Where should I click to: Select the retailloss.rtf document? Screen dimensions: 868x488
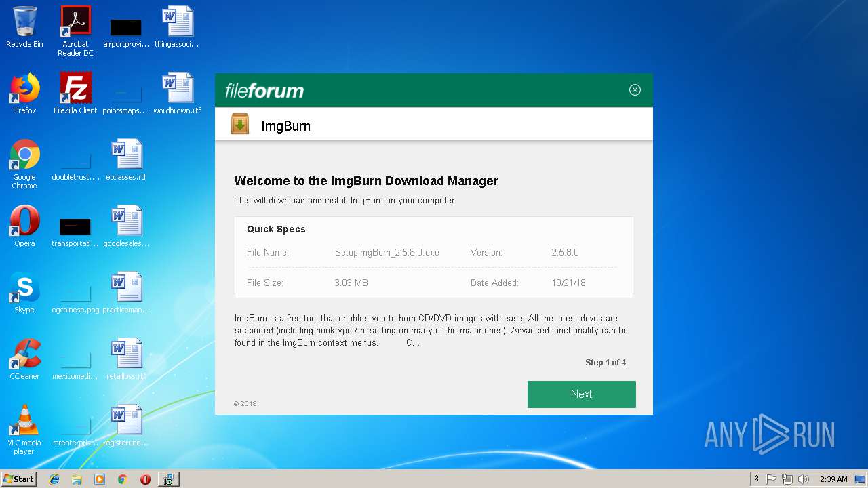126,359
